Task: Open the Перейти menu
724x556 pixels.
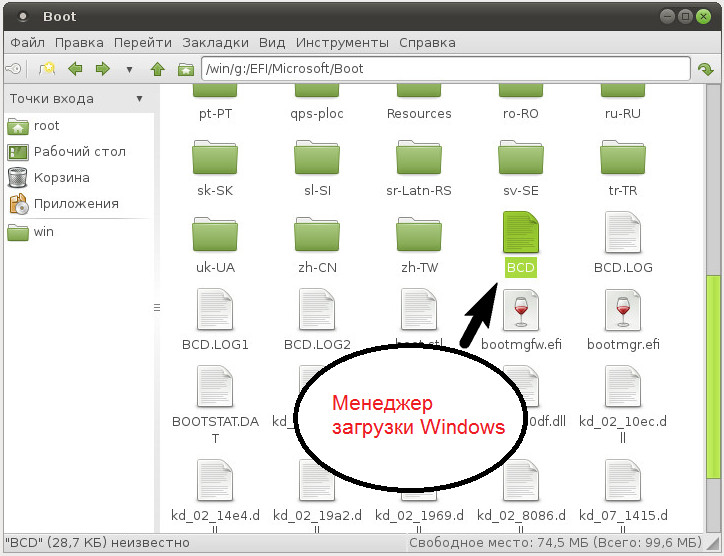Action: (x=143, y=42)
